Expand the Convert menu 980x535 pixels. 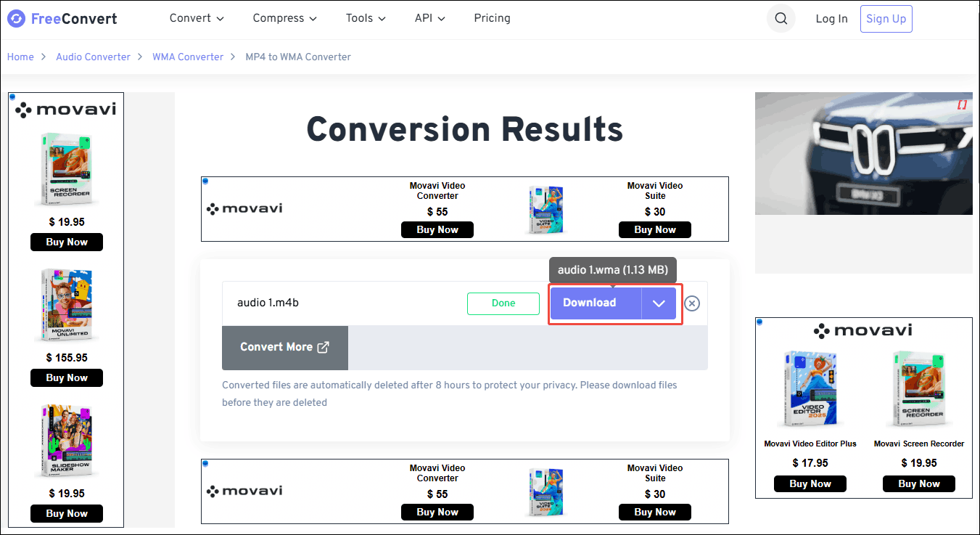[x=197, y=18]
